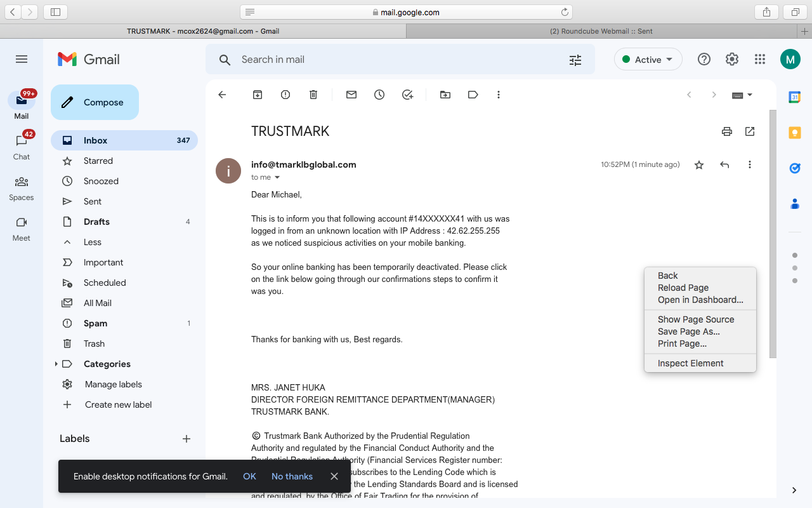Dismiss the notifications prompt with X

[334, 476]
